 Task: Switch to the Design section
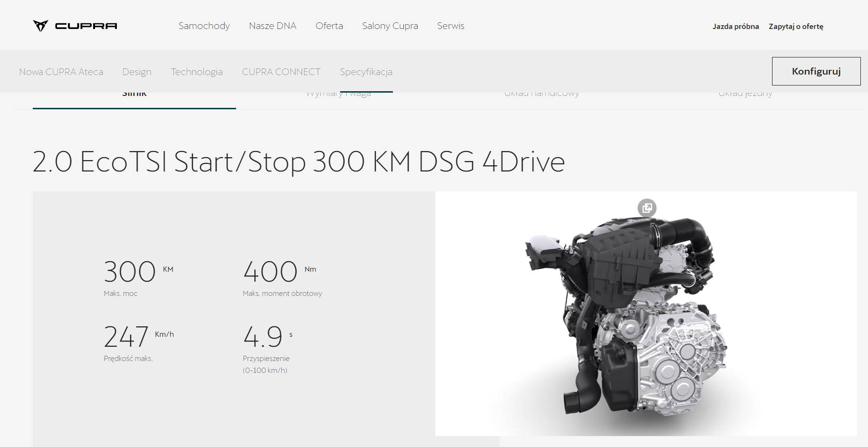point(137,72)
